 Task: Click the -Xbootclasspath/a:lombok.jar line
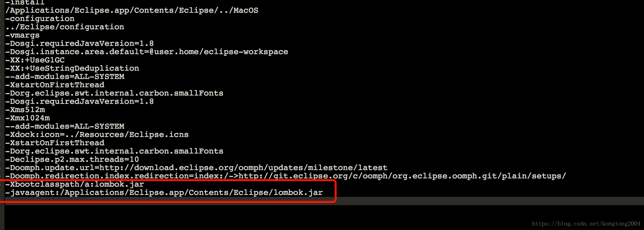click(75, 184)
